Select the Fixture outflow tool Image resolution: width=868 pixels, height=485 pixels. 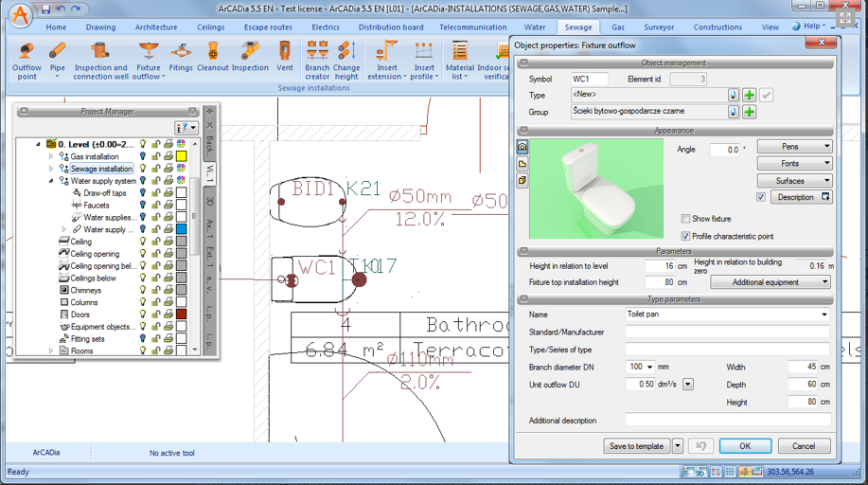click(149, 61)
